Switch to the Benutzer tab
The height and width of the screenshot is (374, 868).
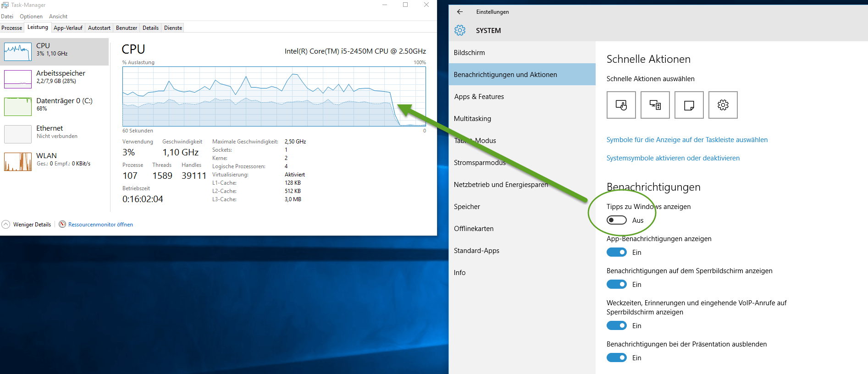(x=127, y=28)
